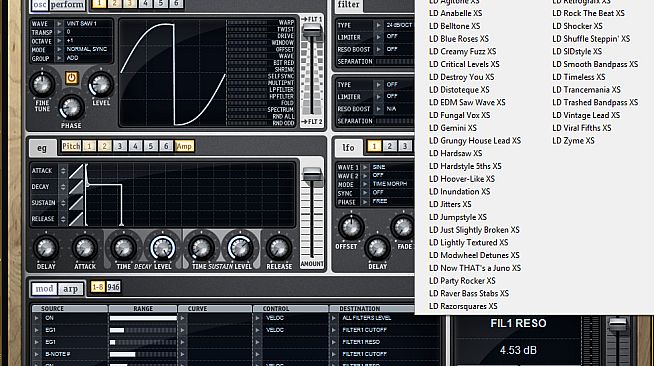Screen dimensions: 654x366
Task: Click filter 1 SEPARATION slider
Action: pos(394,62)
